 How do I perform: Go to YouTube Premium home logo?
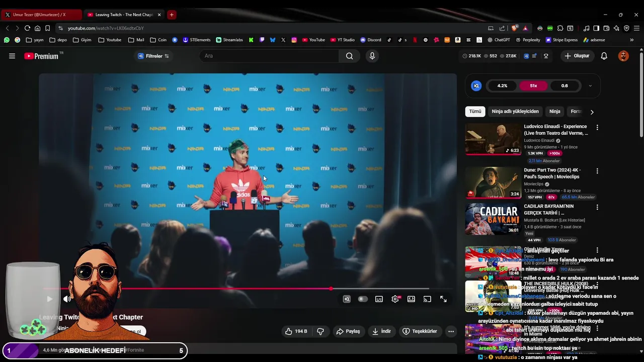coord(41,56)
